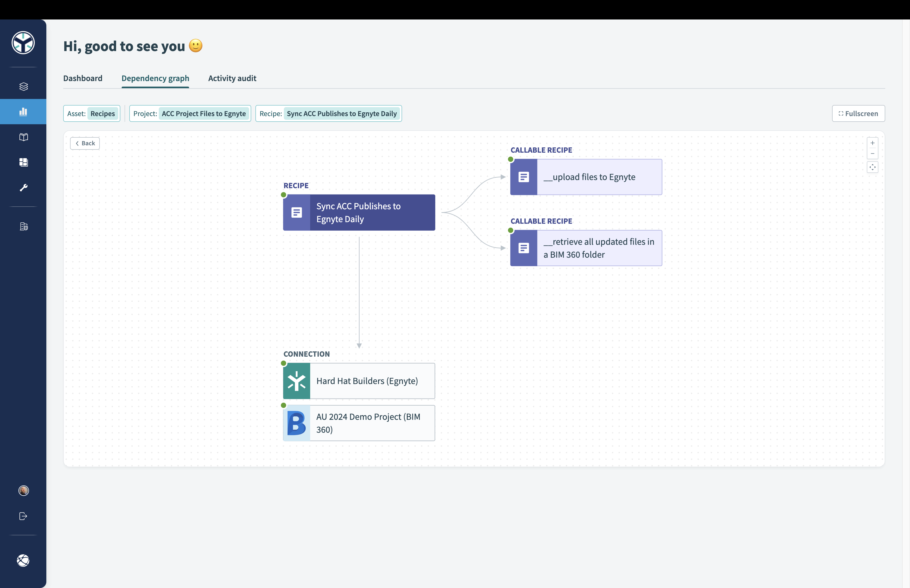This screenshot has height=588, width=910.
Task: Open the Activity audit tab
Action: [x=232, y=78]
